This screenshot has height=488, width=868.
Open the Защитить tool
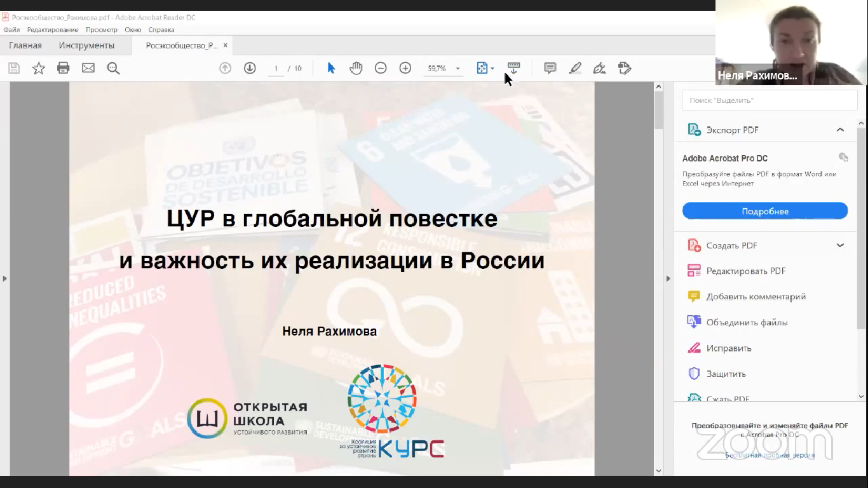coord(726,374)
